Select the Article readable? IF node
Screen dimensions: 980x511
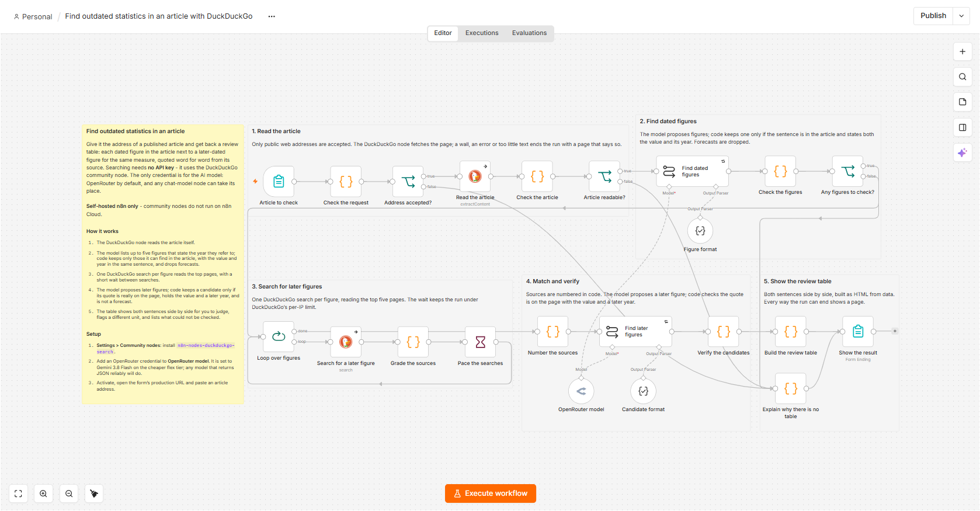(x=604, y=176)
